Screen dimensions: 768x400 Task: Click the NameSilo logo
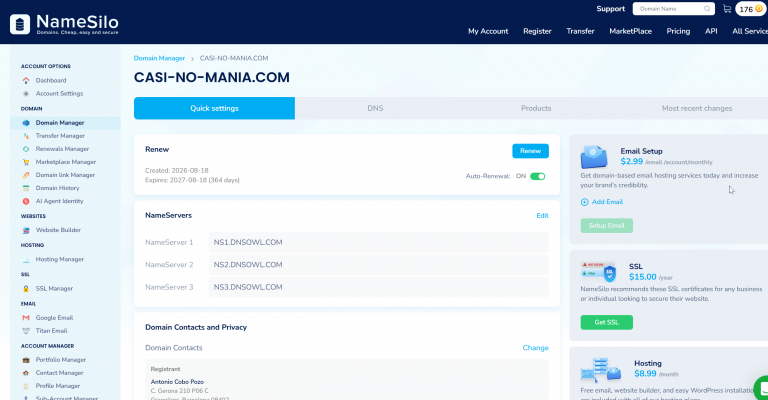pos(64,24)
